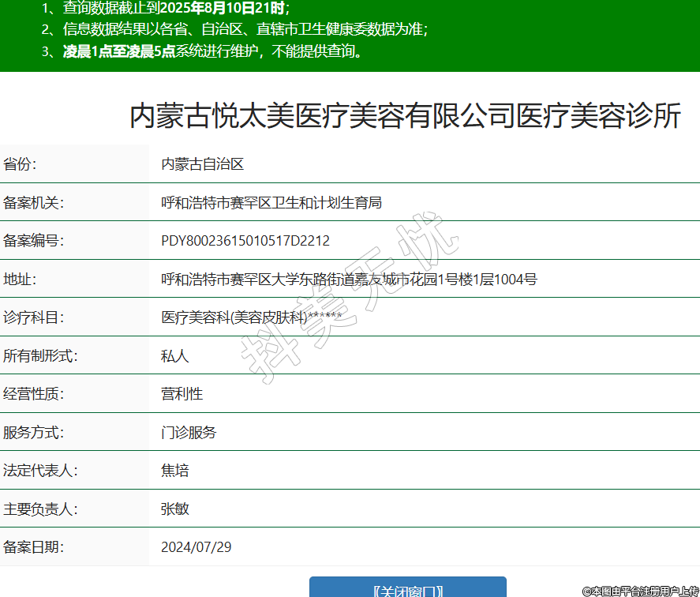The width and height of the screenshot is (700, 597).
Task: Click the 关闭窗口 button
Action: [x=407, y=589]
